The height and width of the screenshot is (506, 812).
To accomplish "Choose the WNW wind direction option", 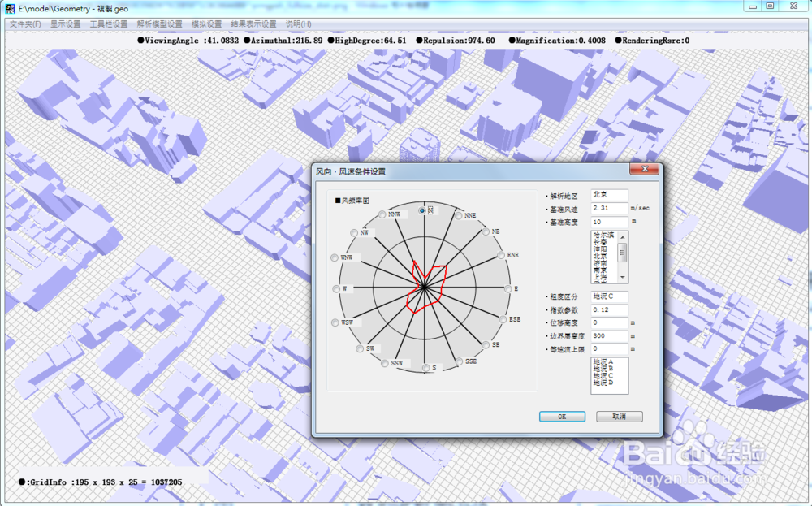I will (335, 258).
